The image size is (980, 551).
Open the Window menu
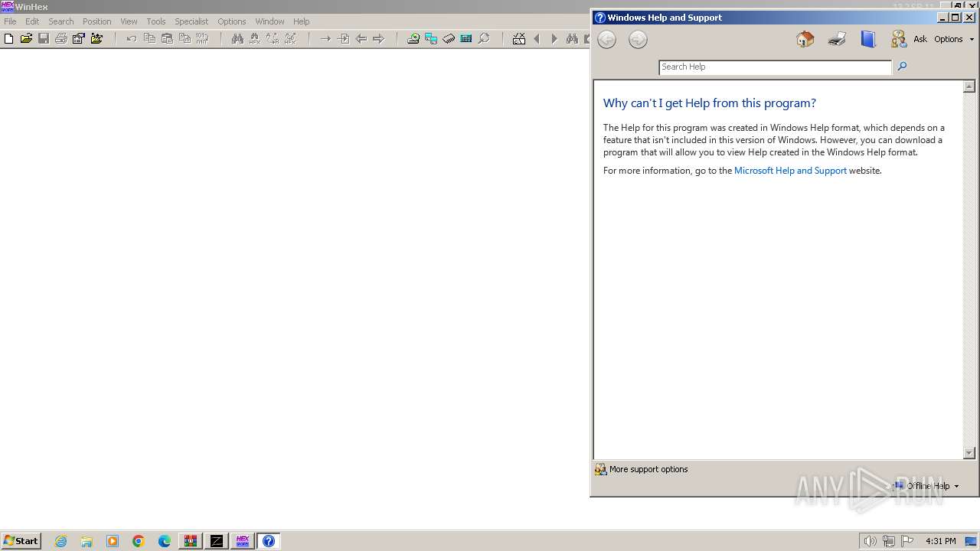(x=269, y=21)
